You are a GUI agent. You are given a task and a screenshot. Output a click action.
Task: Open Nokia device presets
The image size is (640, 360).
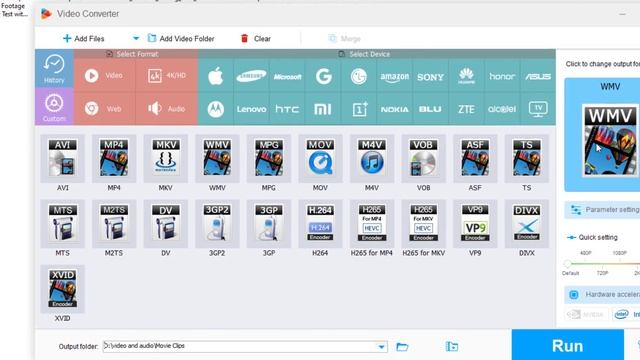tap(395, 109)
